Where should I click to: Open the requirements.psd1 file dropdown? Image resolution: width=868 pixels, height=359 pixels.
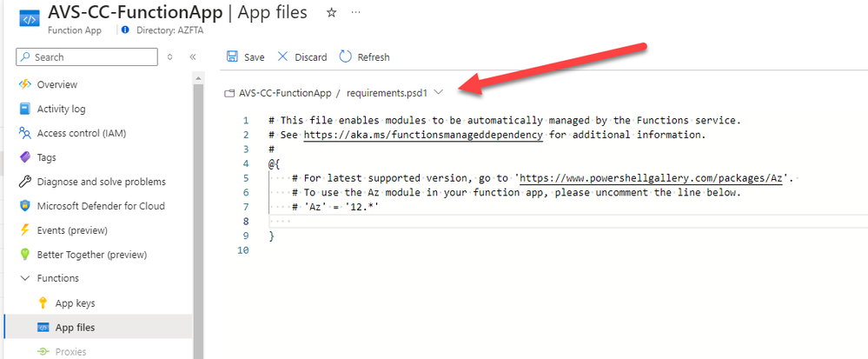(x=439, y=92)
